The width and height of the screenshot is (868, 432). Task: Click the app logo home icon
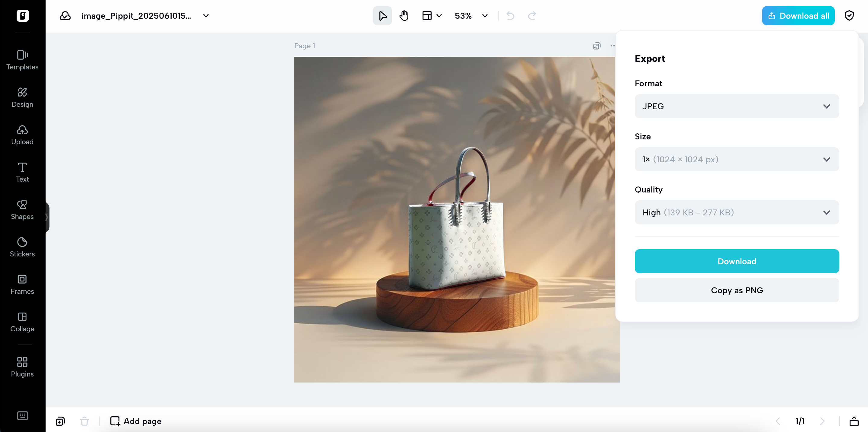pyautogui.click(x=23, y=15)
